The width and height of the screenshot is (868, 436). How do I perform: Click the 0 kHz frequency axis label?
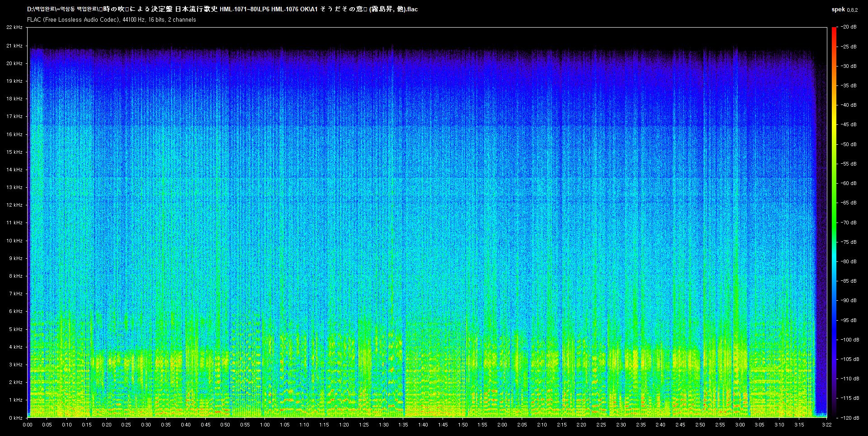[x=15, y=418]
